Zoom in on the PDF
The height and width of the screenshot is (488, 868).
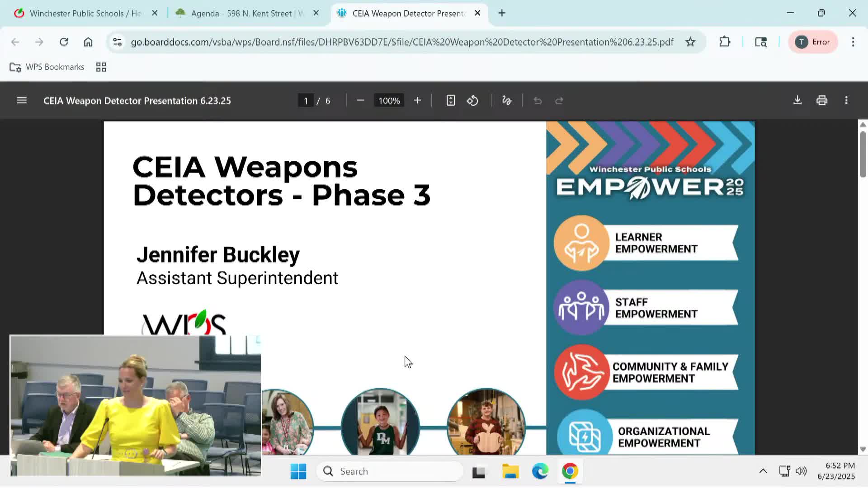tap(417, 100)
